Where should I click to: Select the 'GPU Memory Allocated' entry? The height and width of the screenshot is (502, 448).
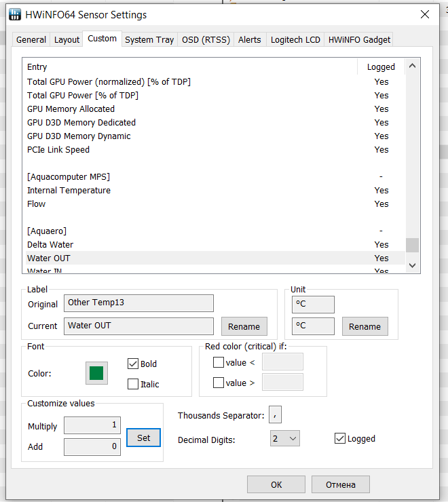pyautogui.click(x=215, y=109)
